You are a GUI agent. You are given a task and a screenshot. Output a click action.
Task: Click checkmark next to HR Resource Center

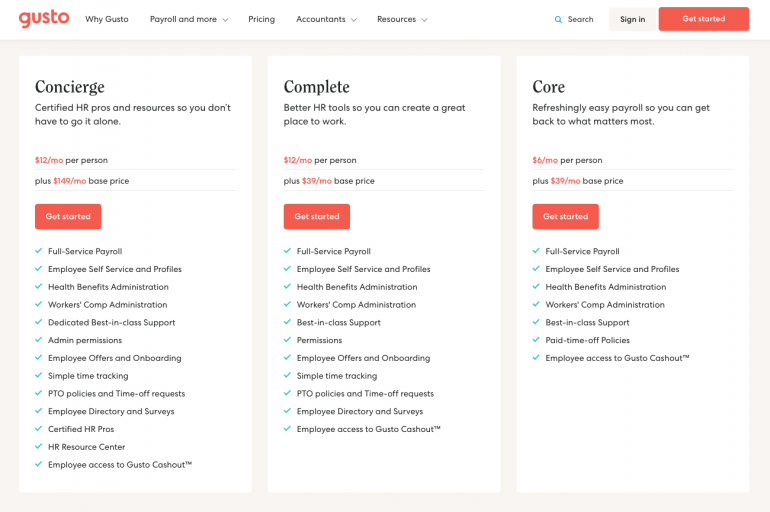point(39,447)
